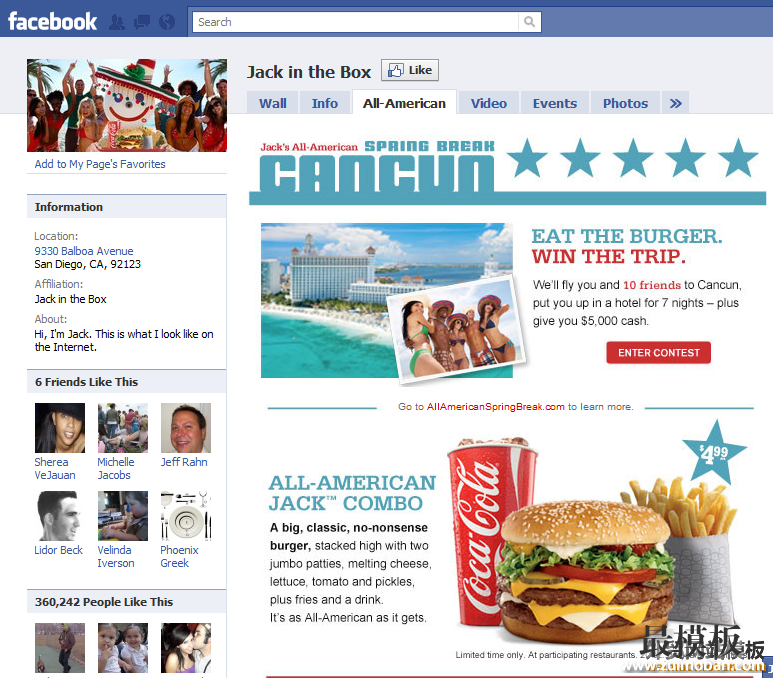Open Michelle Jacobs' profile photo
773x678 pixels.
coord(123,428)
